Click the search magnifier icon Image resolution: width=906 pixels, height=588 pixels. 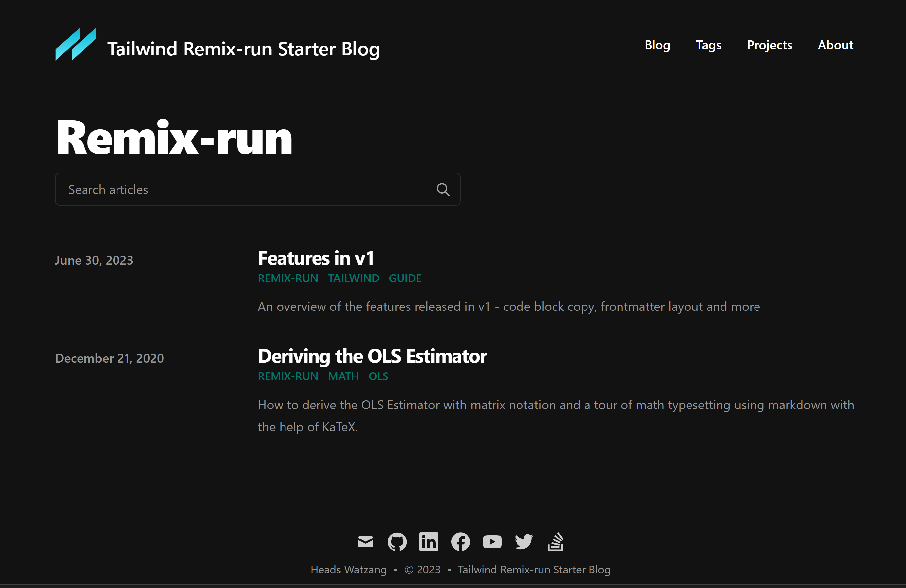443,189
